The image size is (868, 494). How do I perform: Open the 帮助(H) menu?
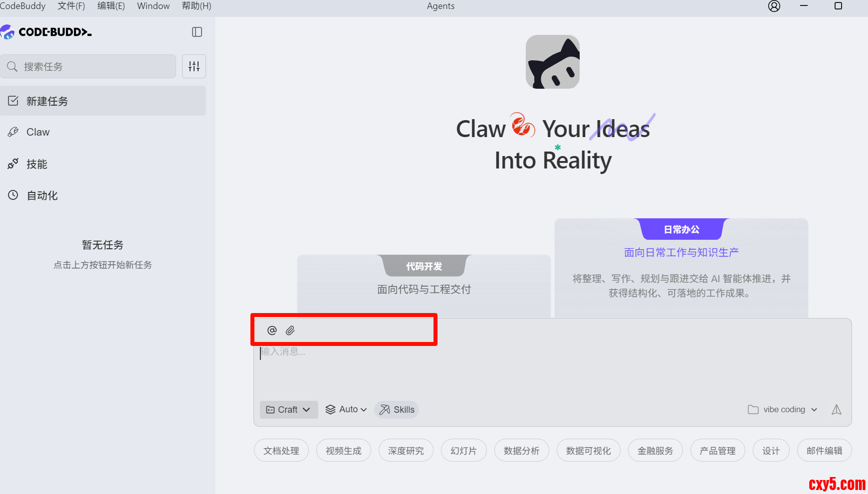(x=197, y=6)
